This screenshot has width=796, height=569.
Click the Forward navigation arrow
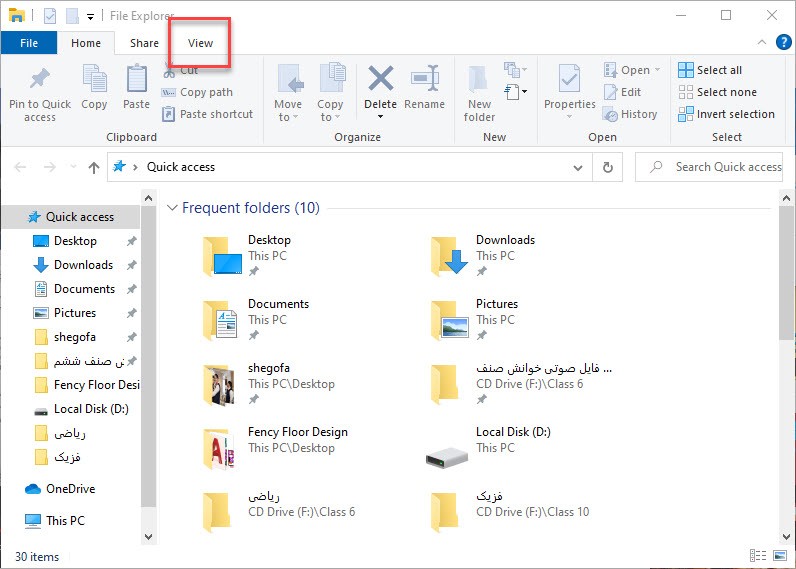tap(49, 167)
